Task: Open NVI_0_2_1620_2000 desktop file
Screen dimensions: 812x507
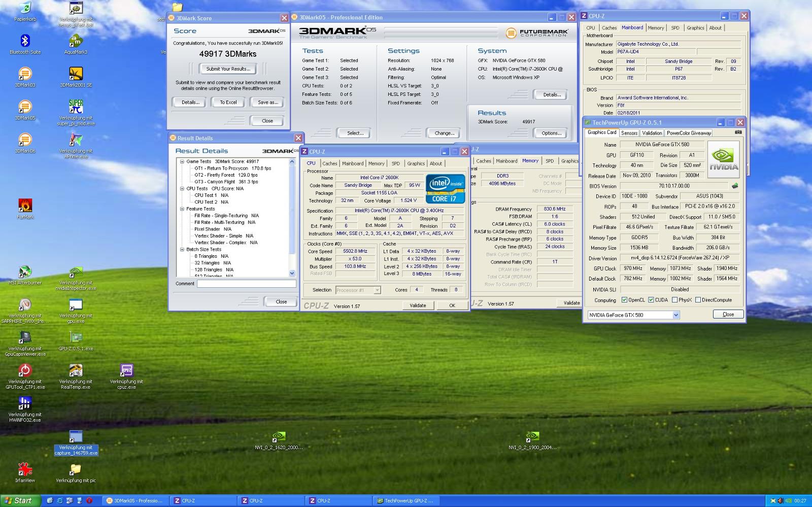Action: (279, 437)
